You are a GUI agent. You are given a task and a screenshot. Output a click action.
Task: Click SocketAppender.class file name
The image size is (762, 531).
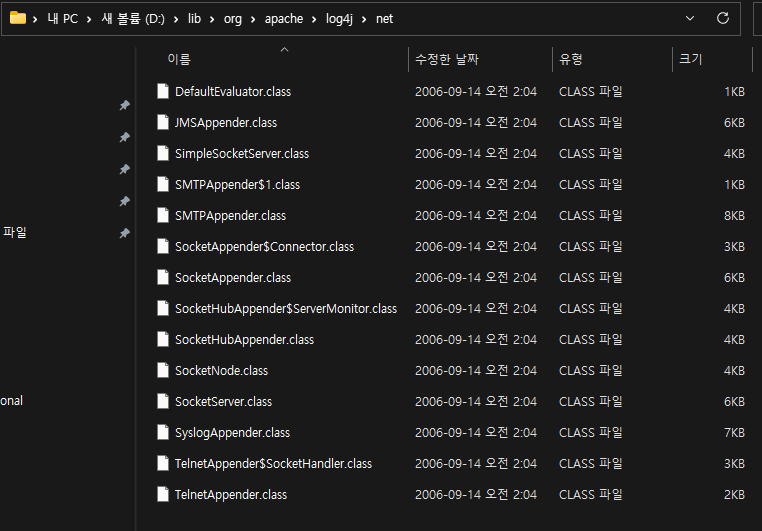click(233, 277)
